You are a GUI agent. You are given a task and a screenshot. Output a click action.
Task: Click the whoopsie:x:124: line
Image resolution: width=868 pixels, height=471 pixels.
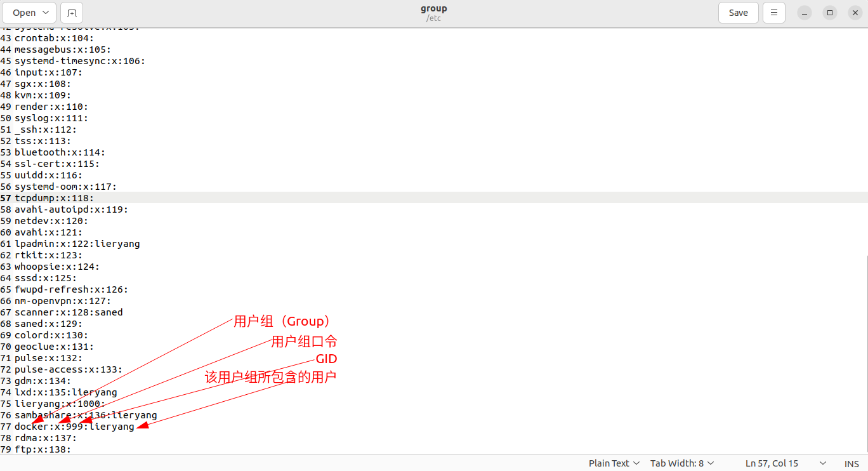click(57, 267)
